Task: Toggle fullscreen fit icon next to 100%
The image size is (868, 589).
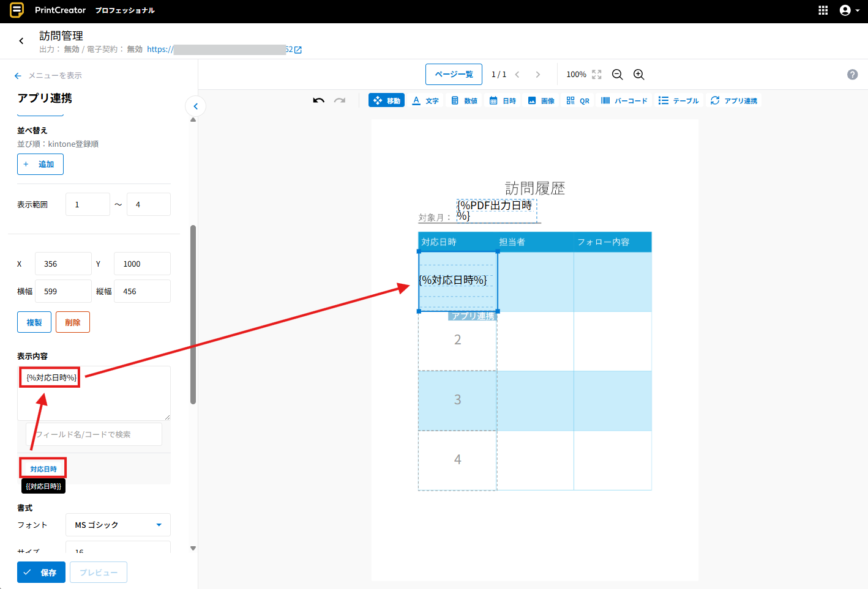Action: click(x=597, y=75)
